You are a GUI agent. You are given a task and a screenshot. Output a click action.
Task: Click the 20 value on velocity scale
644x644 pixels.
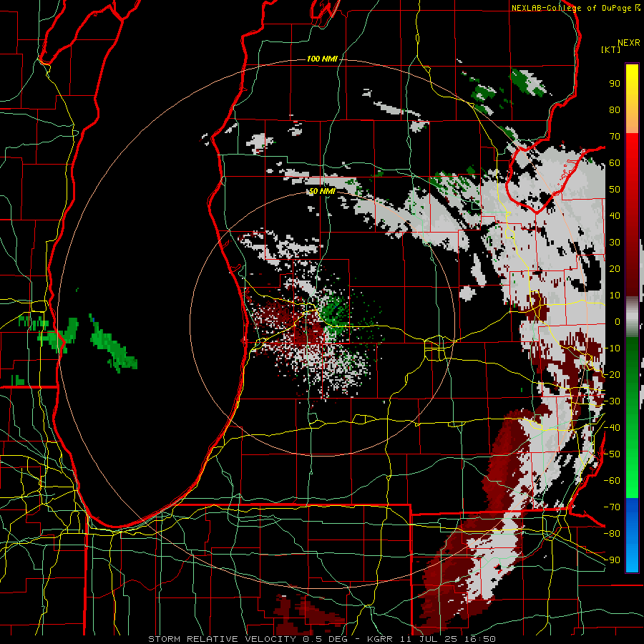coord(615,269)
